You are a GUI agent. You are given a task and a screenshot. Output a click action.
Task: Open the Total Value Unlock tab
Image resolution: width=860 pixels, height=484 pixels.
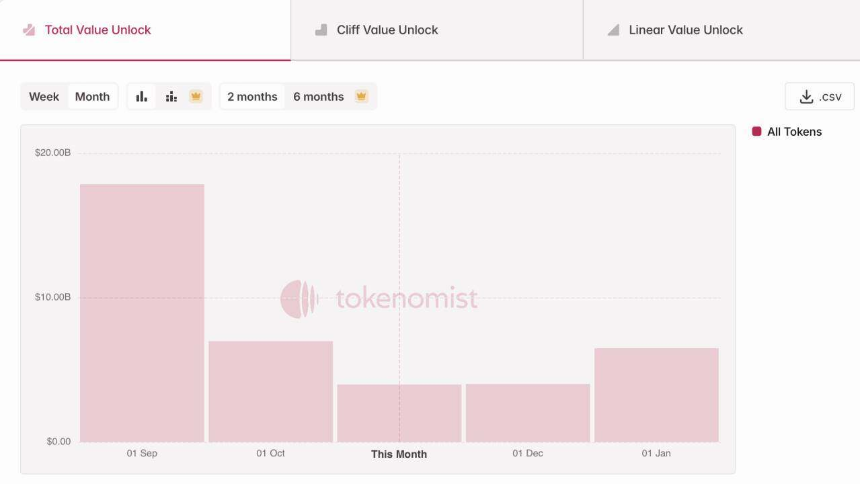tap(98, 30)
